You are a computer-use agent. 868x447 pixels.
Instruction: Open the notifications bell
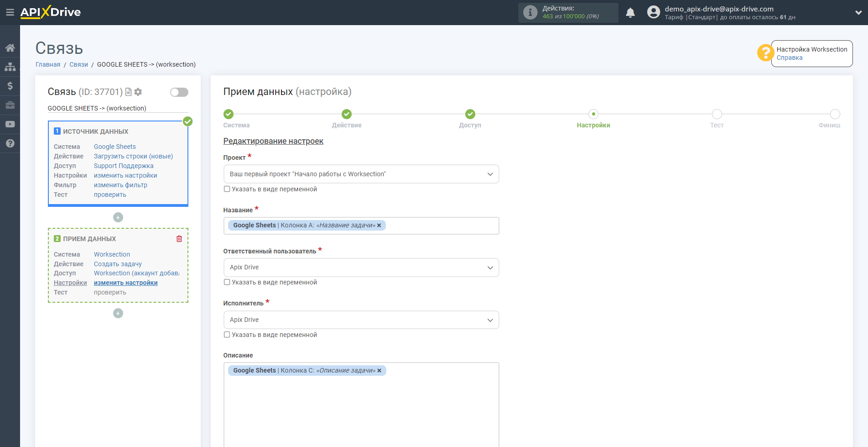click(630, 13)
